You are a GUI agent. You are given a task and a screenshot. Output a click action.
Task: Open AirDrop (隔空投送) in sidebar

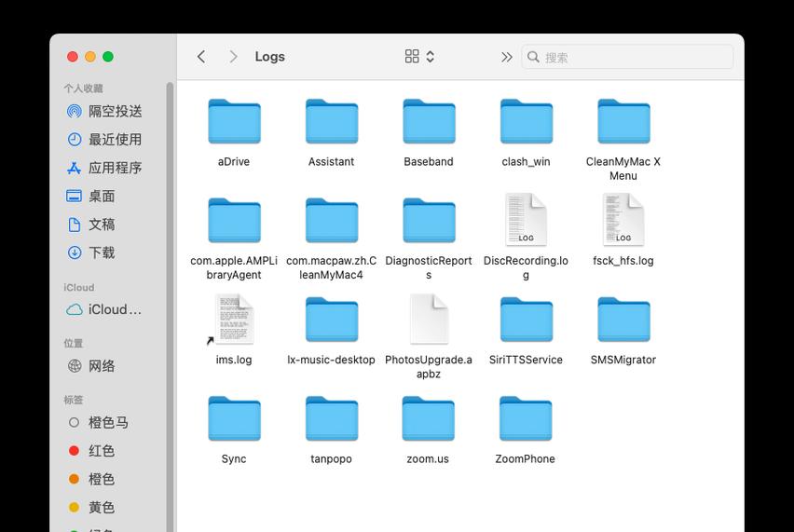[104, 112]
